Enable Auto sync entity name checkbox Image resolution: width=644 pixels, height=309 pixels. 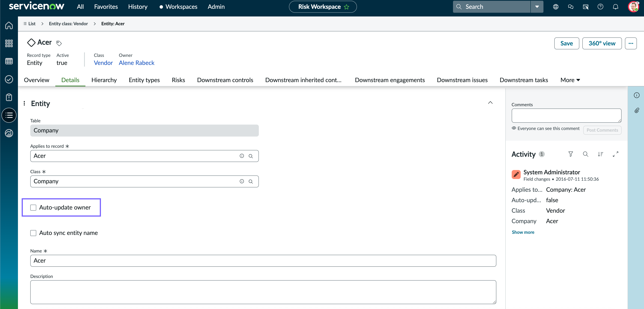coord(33,233)
